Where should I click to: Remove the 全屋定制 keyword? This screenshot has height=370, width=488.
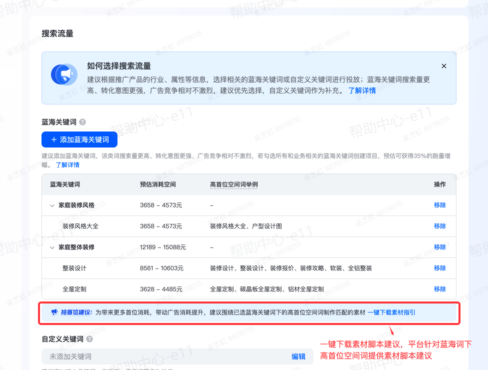pos(440,289)
